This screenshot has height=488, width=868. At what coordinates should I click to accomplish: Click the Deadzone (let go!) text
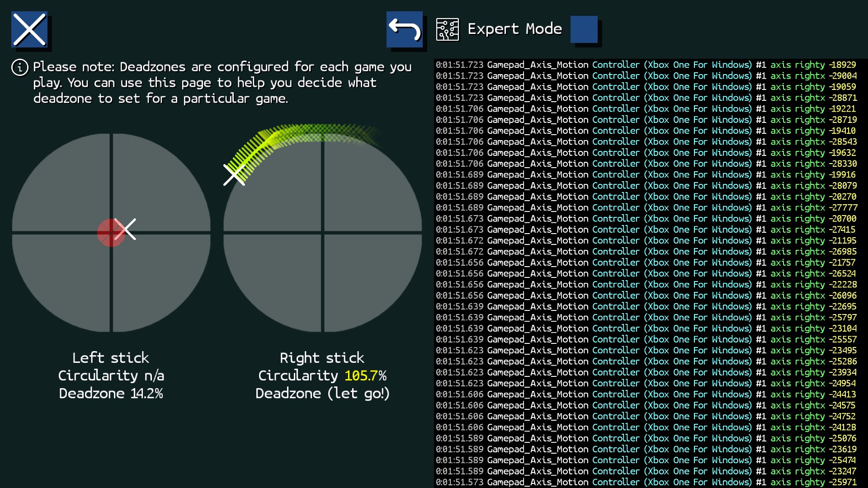point(322,394)
